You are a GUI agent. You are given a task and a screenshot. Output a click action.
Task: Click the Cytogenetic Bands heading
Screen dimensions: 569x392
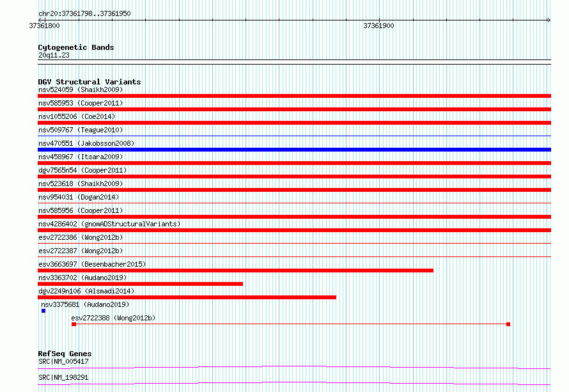point(76,47)
